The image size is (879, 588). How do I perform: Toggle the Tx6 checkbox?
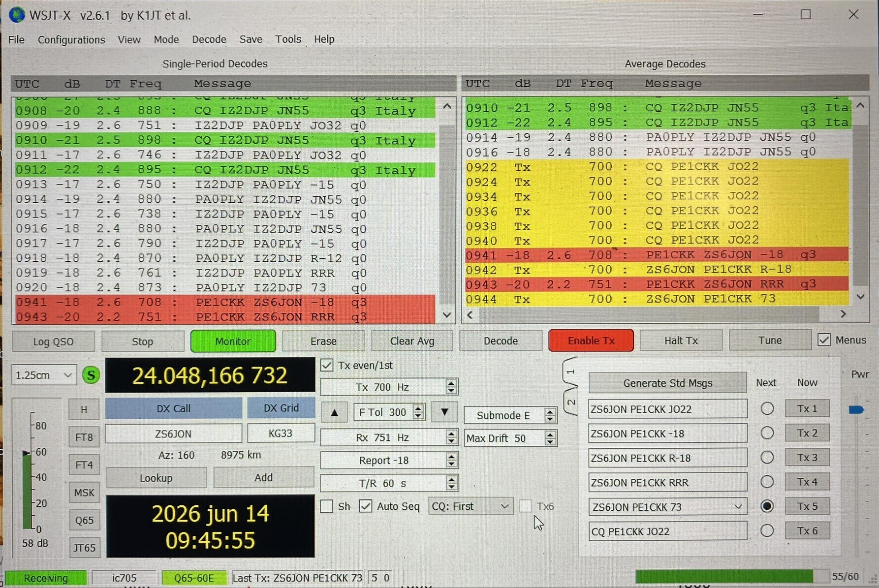[x=526, y=506]
